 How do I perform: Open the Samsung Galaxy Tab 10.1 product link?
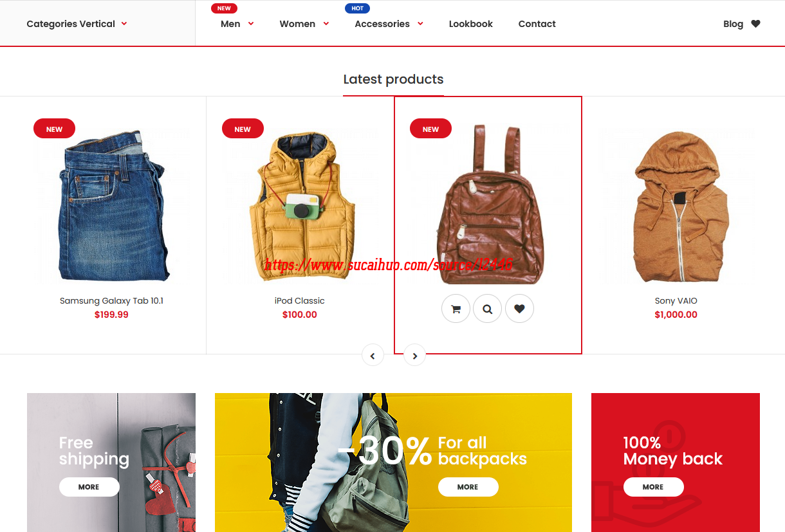(x=111, y=300)
